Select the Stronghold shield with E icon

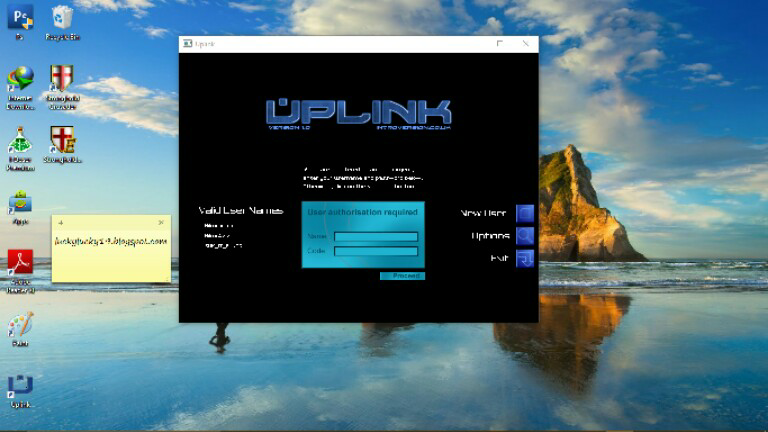62,145
